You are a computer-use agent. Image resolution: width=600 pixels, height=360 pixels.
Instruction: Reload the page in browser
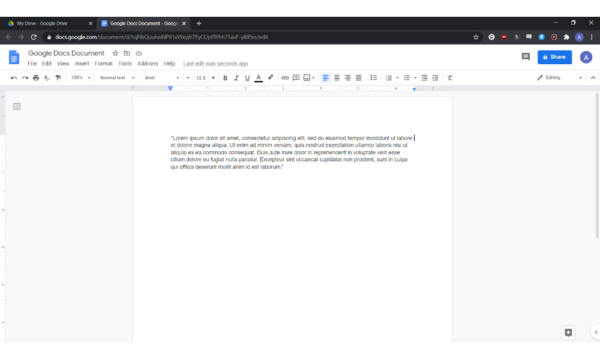[34, 37]
